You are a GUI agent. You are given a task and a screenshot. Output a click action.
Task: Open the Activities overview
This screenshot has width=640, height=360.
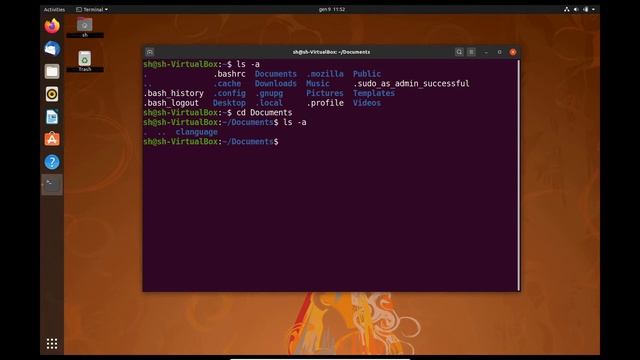pyautogui.click(x=54, y=9)
